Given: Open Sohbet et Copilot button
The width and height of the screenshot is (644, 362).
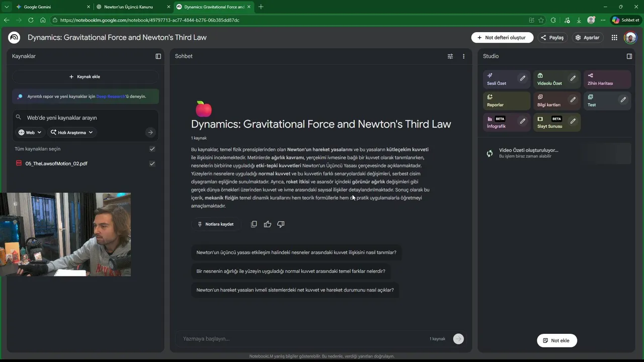Looking at the screenshot, I should point(625,20).
